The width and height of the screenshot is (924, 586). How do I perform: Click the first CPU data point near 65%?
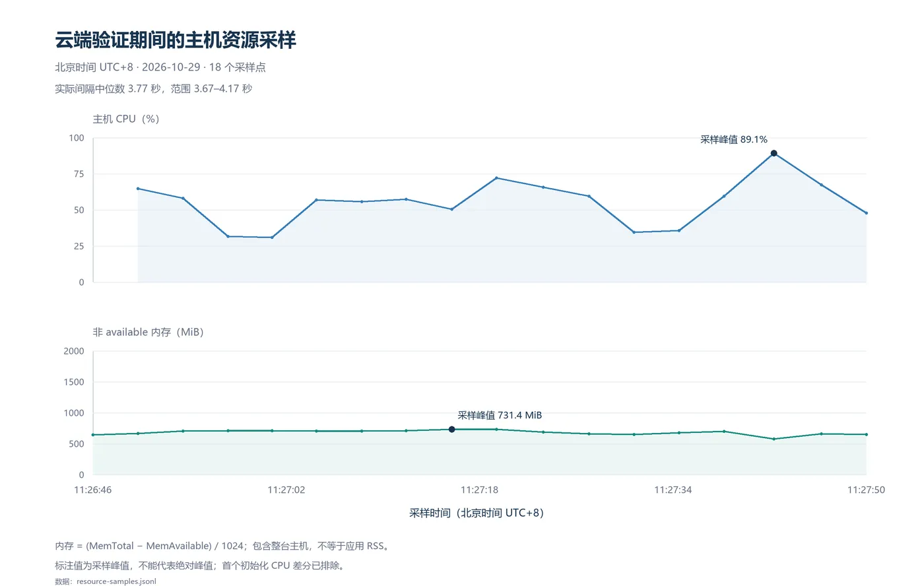[x=138, y=189]
